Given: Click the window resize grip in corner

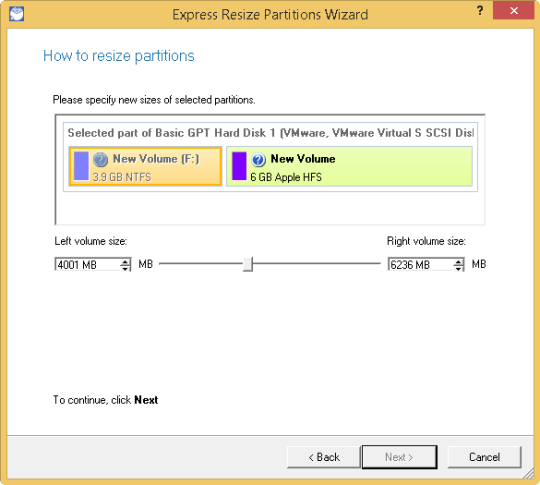Looking at the screenshot, I should click(x=529, y=474).
